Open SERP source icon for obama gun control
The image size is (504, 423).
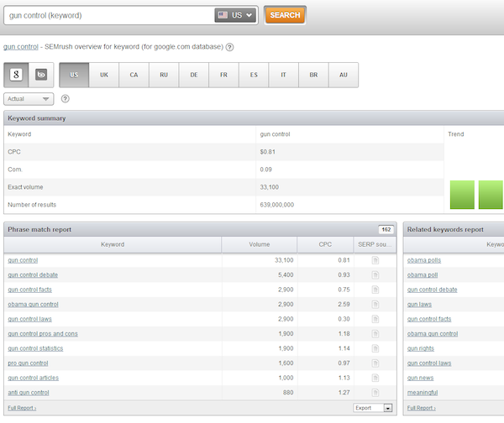(375, 304)
